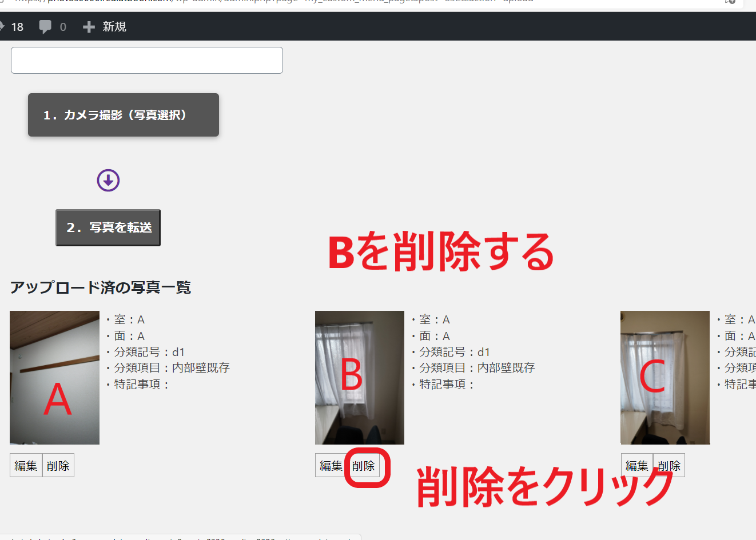This screenshot has width=756, height=540.
Task: Open photo thumbnail B with curtain
Action: coord(359,377)
